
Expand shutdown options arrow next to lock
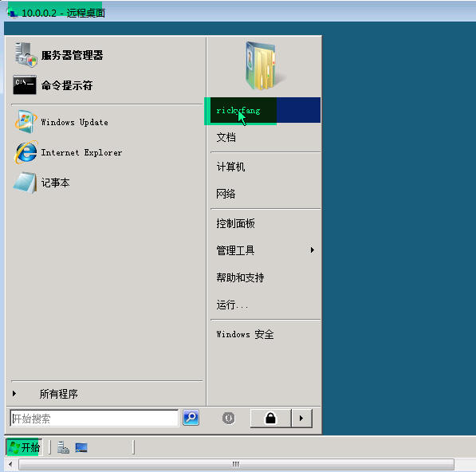click(x=301, y=419)
